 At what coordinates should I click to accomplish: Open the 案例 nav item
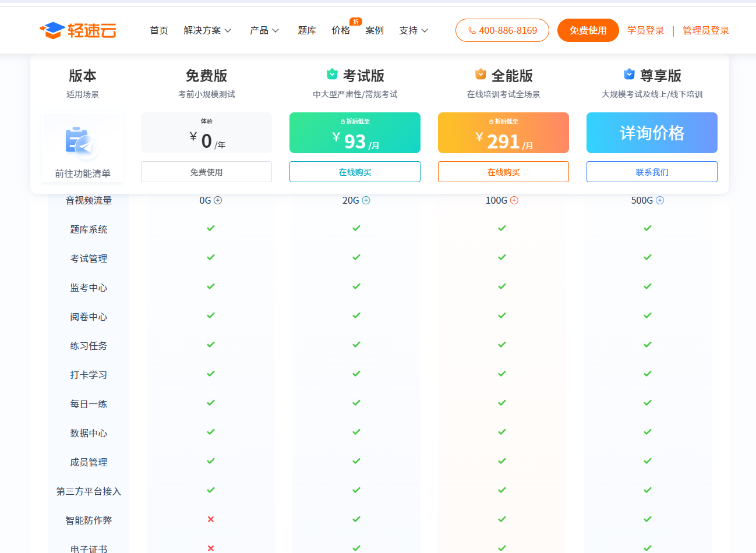click(375, 30)
